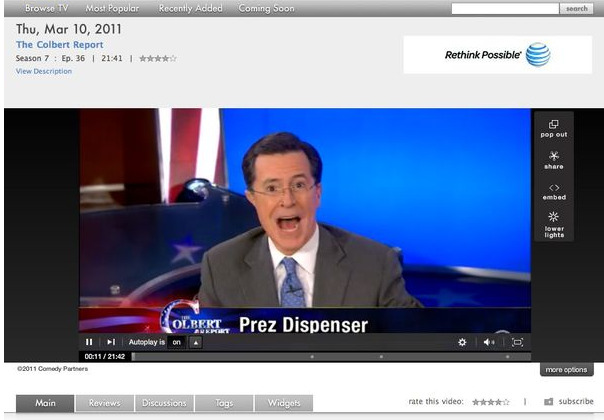Enter fullscreen mode icon

pyautogui.click(x=517, y=342)
